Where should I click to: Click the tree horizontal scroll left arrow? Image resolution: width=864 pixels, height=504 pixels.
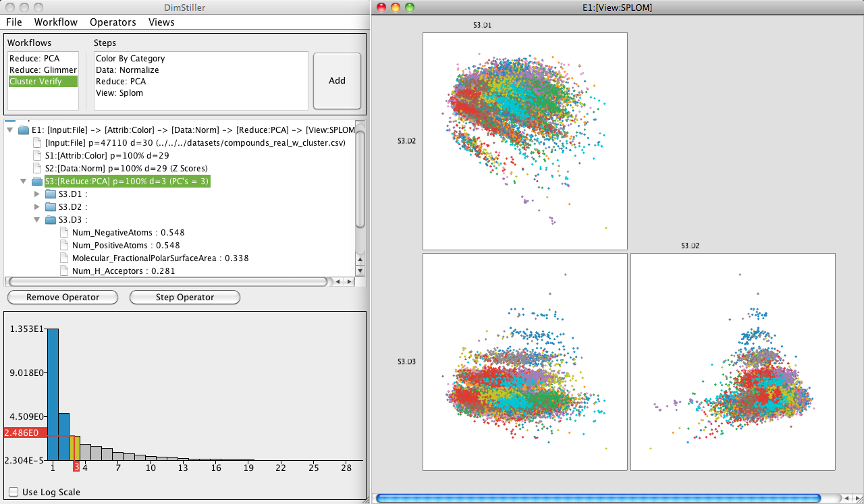tap(338, 281)
